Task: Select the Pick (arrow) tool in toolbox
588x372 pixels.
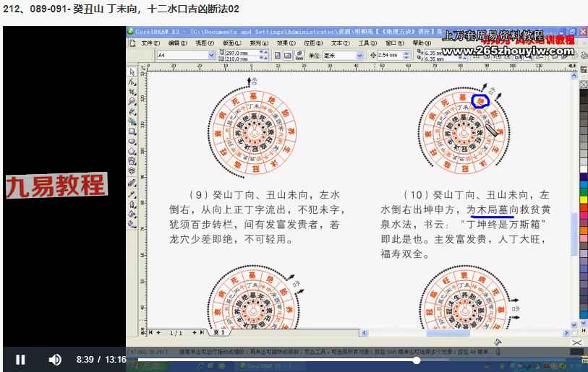Action: (132, 72)
